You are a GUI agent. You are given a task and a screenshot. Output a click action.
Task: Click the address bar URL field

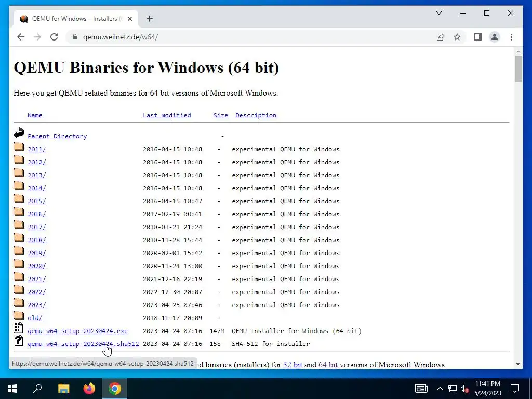click(x=251, y=37)
